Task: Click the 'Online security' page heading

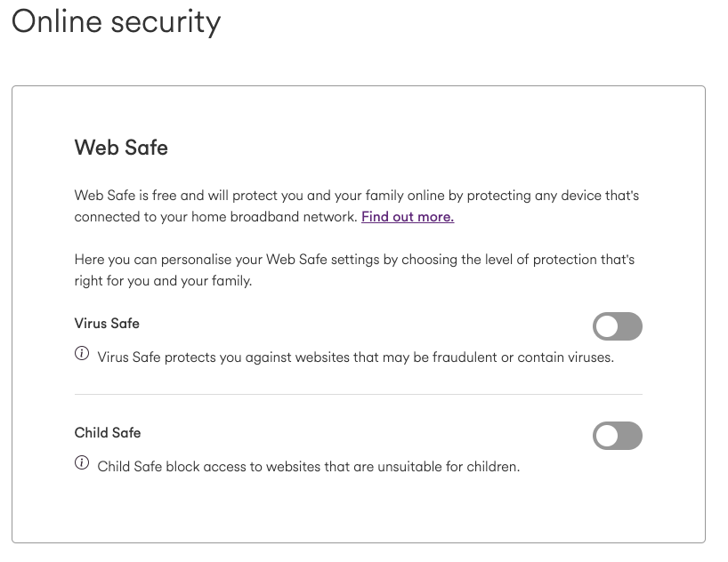Action: point(116,22)
